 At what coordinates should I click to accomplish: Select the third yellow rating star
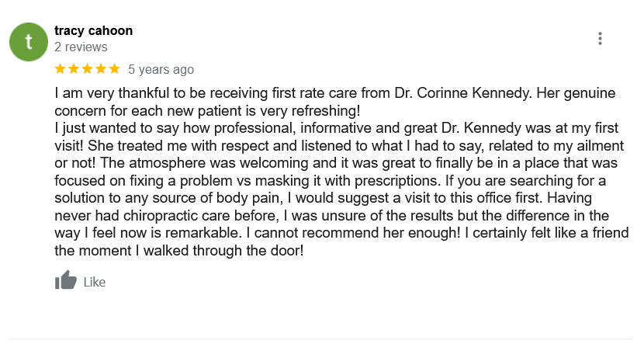pyautogui.click(x=88, y=68)
